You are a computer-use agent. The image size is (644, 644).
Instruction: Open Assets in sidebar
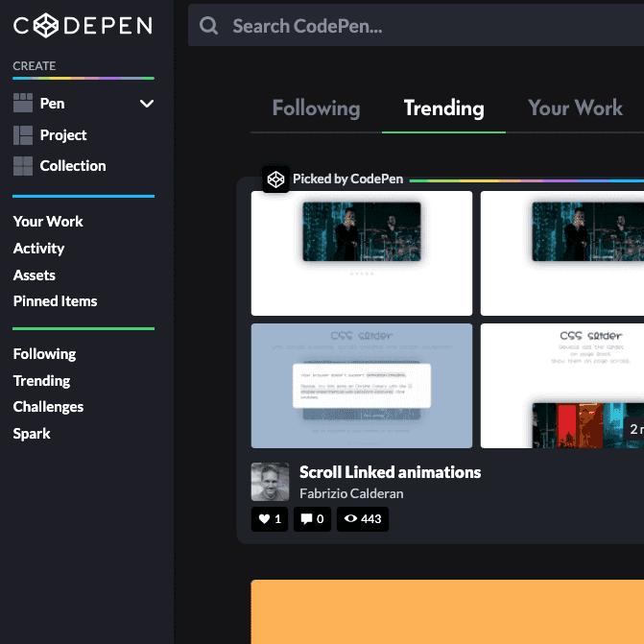click(x=35, y=275)
